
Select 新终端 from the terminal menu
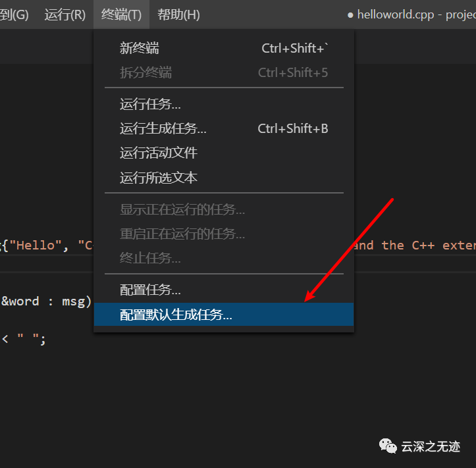coord(224,48)
